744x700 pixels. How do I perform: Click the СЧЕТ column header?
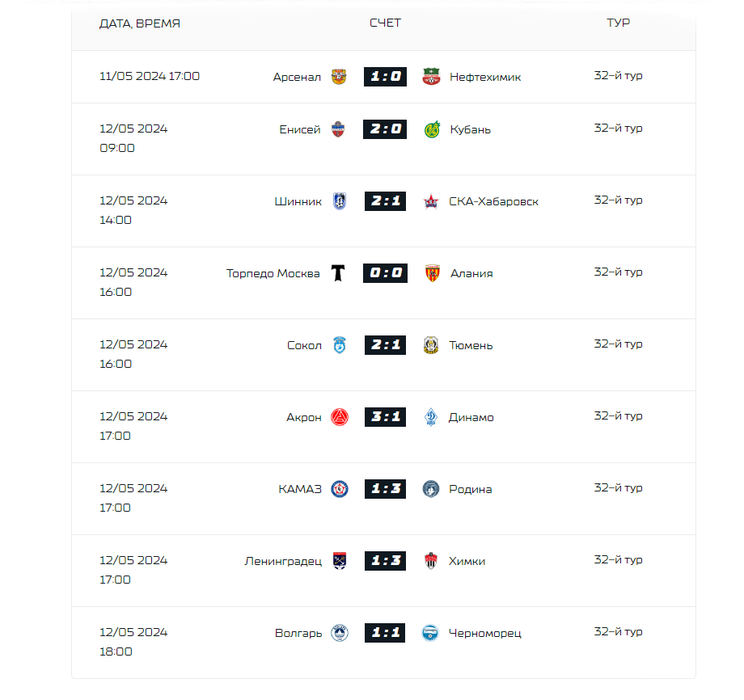pos(385,23)
